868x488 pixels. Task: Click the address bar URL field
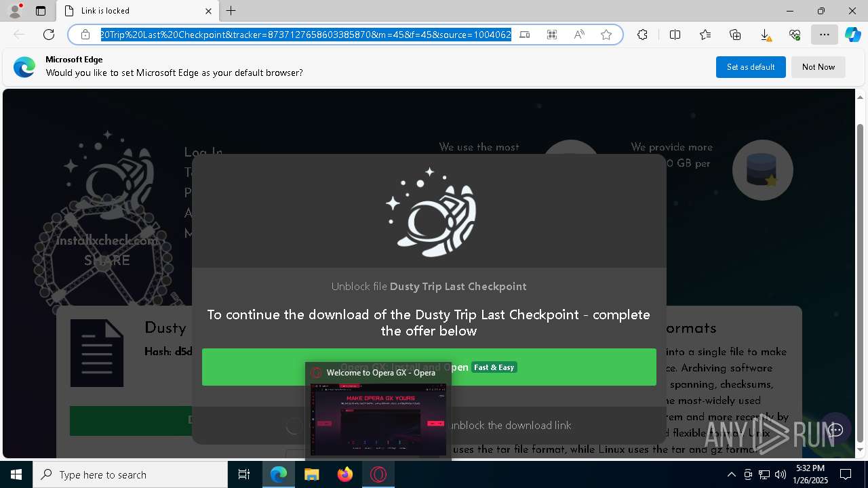[305, 35]
